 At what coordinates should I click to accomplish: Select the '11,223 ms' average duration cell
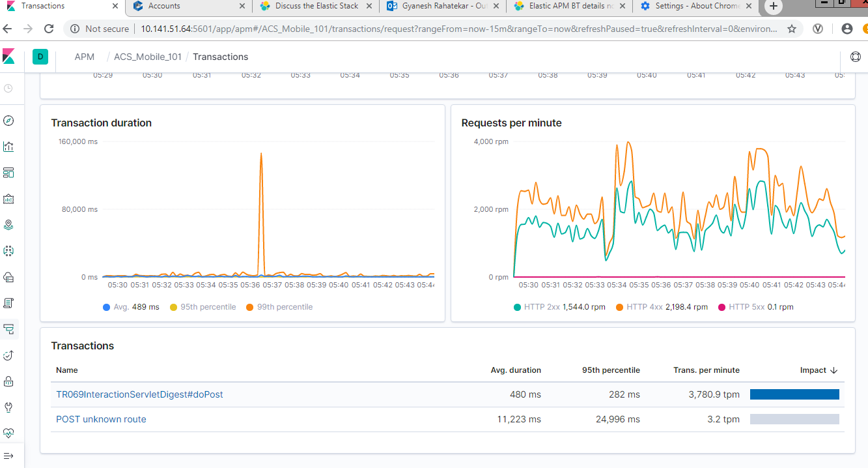click(519, 419)
